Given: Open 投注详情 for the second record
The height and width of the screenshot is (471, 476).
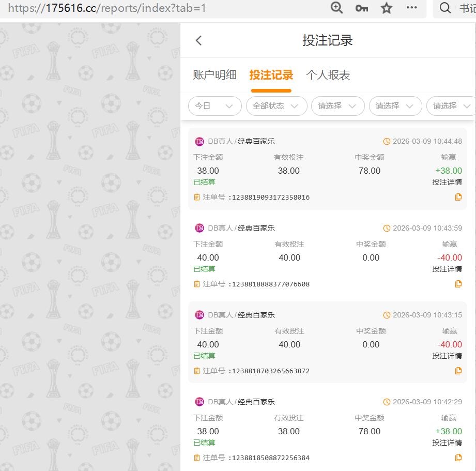Looking at the screenshot, I should pos(448,269).
